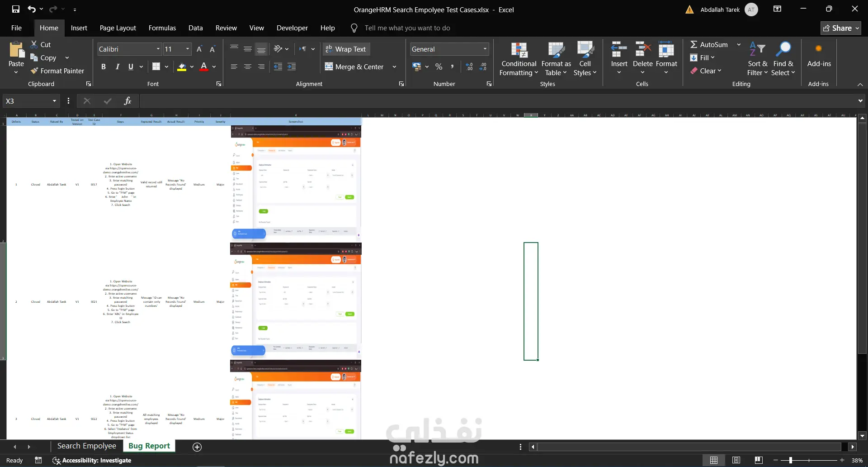Viewport: 868px width, 467px height.
Task: Click the formula bar input area
Action: [497, 101]
